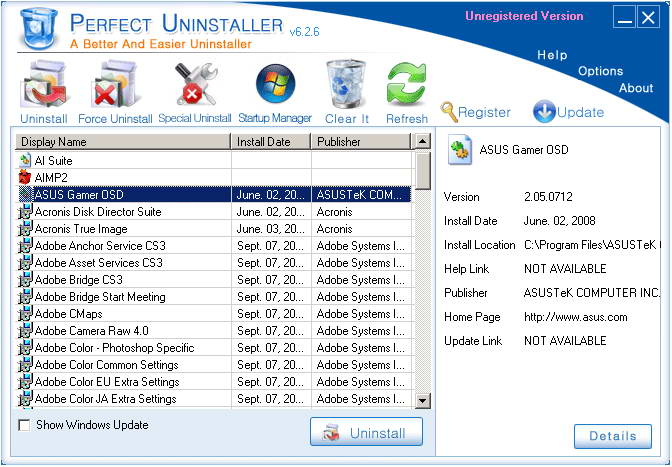Image resolution: width=672 pixels, height=467 pixels.
Task: Select Adobe Camera Raw 4.0 entry
Action: click(x=214, y=331)
